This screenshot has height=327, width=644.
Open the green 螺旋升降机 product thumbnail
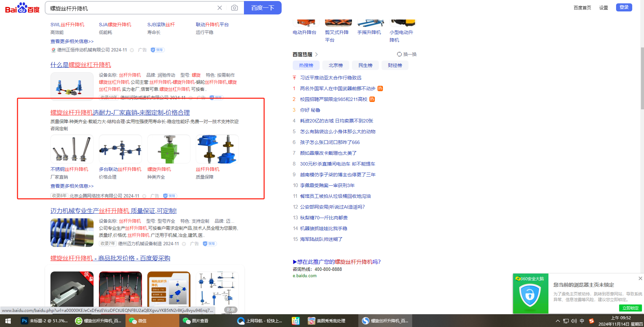[169, 149]
